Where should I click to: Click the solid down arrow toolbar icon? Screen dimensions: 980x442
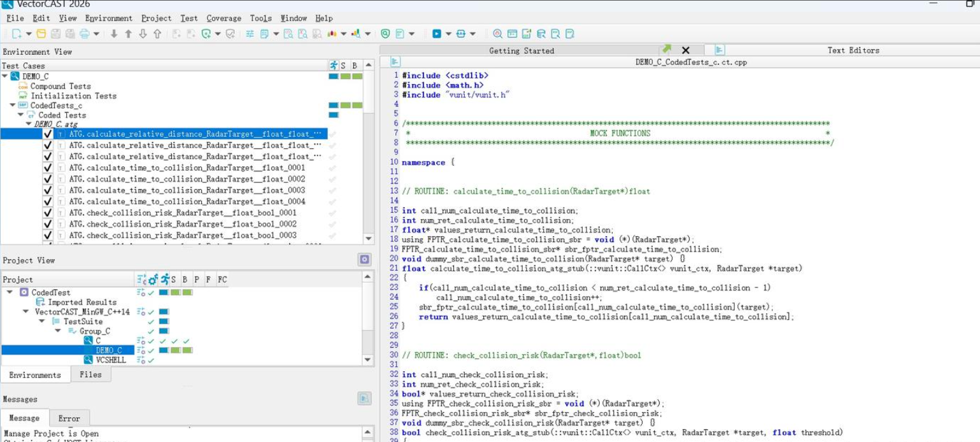(114, 34)
